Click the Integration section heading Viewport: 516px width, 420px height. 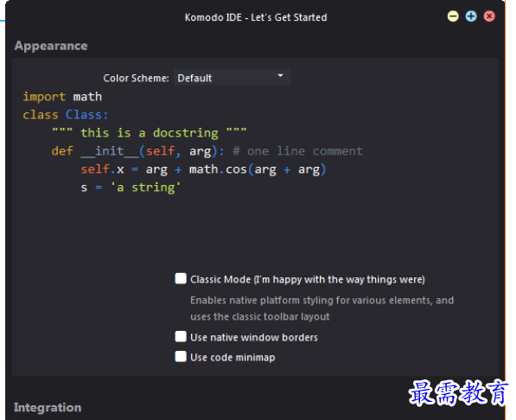[48, 408]
